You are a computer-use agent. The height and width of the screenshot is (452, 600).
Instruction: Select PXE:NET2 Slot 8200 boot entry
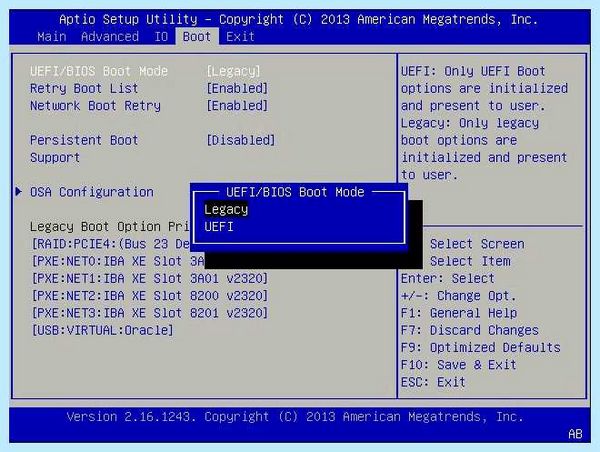(150, 296)
